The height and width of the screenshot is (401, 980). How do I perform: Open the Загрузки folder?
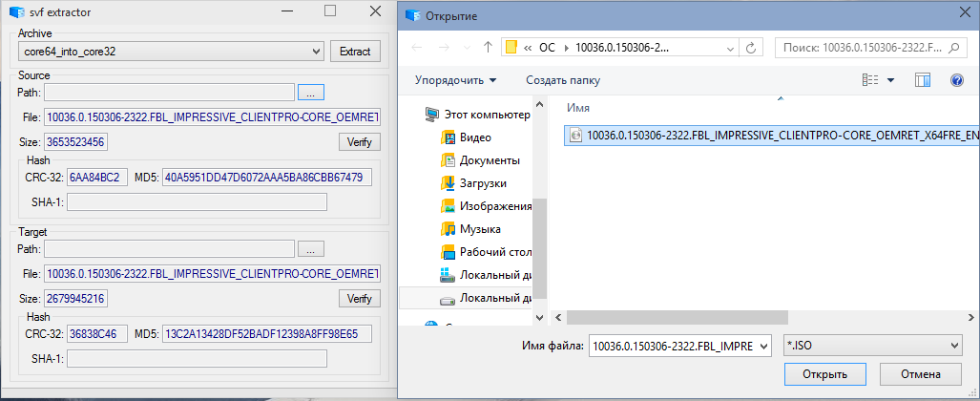coord(473,183)
